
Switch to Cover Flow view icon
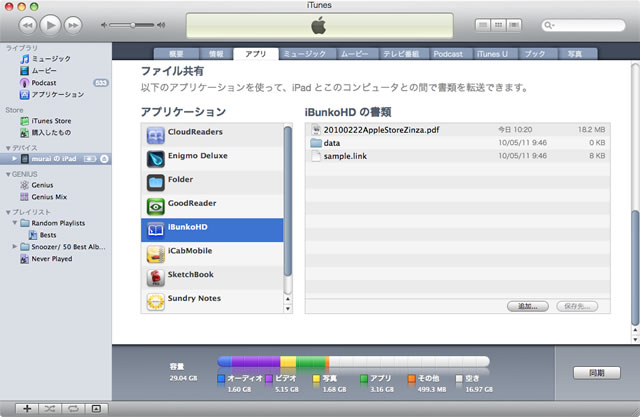514,25
